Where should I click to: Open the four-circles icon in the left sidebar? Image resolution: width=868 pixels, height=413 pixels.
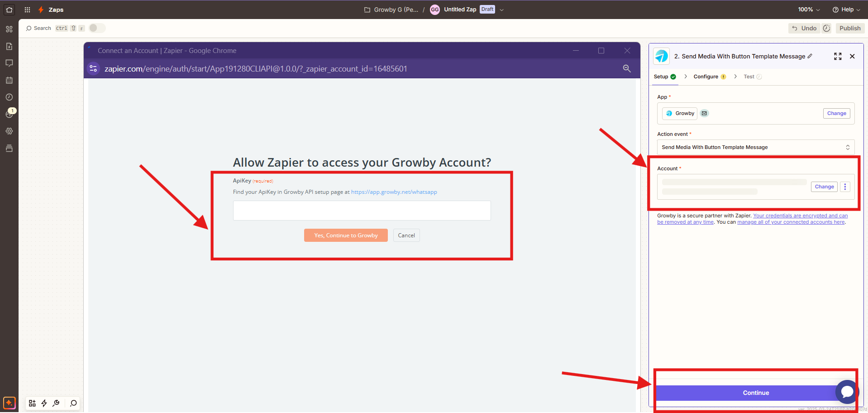coord(9,29)
